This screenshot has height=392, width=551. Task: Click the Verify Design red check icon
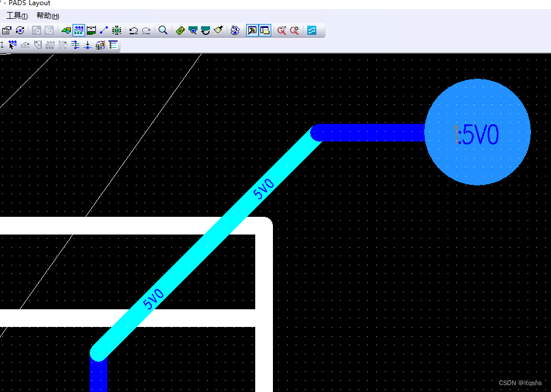(x=281, y=30)
